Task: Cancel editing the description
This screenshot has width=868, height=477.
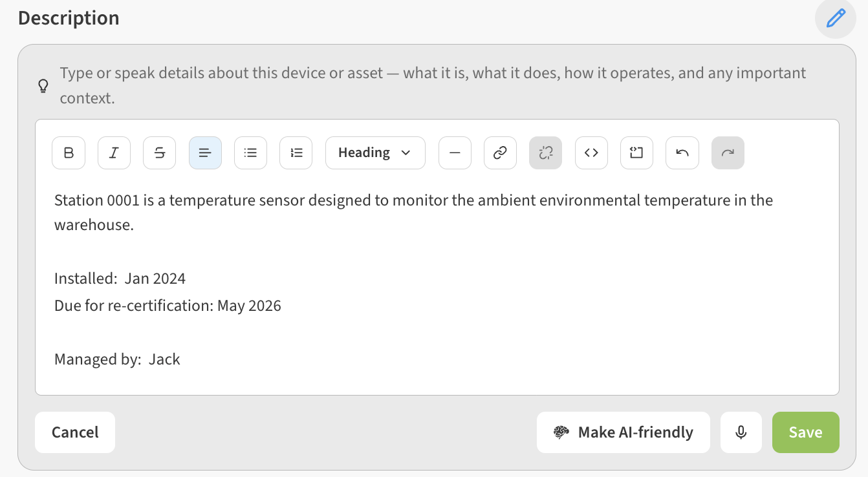Action: coord(75,432)
